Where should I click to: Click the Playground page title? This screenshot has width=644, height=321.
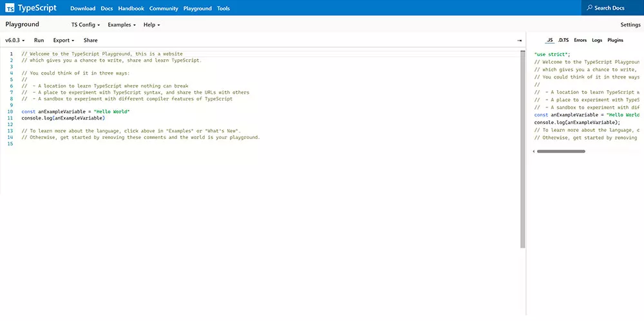click(22, 24)
